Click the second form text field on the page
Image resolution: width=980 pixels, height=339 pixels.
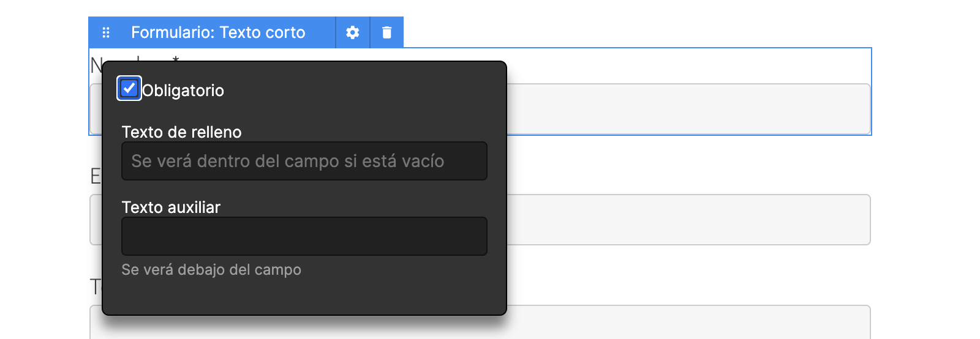tap(688, 220)
